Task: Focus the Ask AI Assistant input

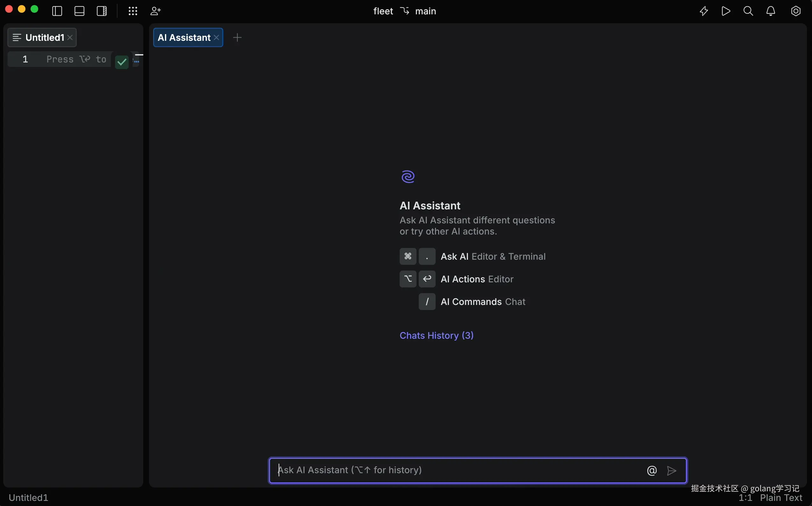Action: (455, 470)
